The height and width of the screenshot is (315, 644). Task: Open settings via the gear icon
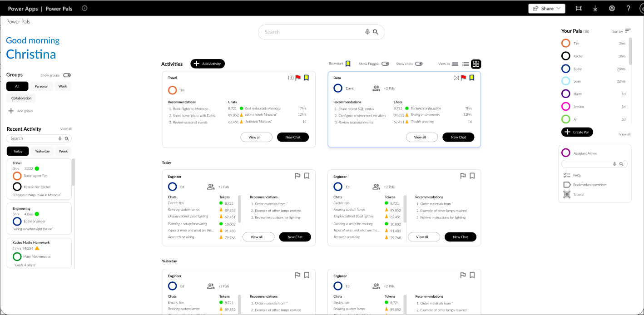pos(612,8)
